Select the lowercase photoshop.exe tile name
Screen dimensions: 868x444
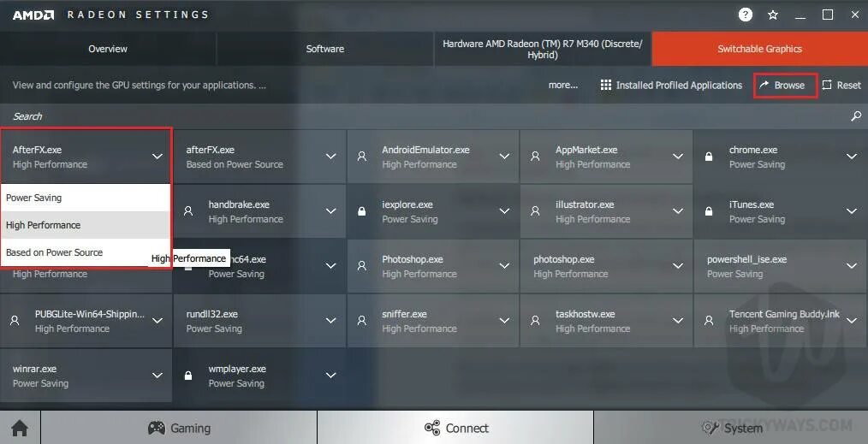[563, 259]
